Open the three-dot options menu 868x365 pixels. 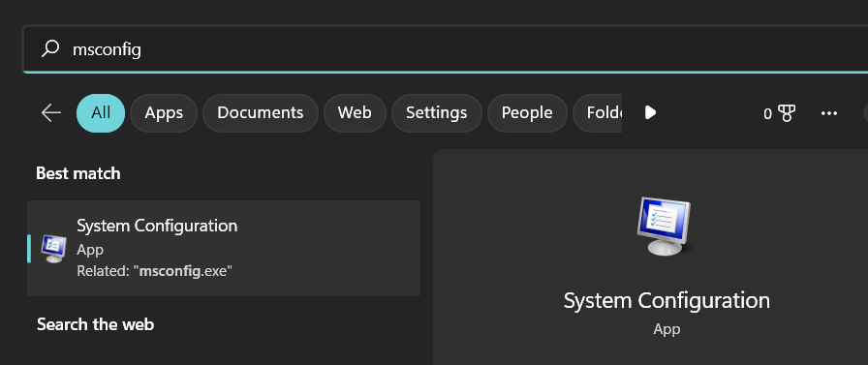click(828, 113)
